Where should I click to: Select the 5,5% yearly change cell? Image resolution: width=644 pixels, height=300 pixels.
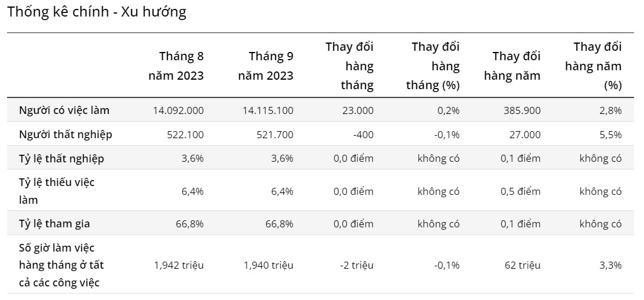click(x=611, y=135)
